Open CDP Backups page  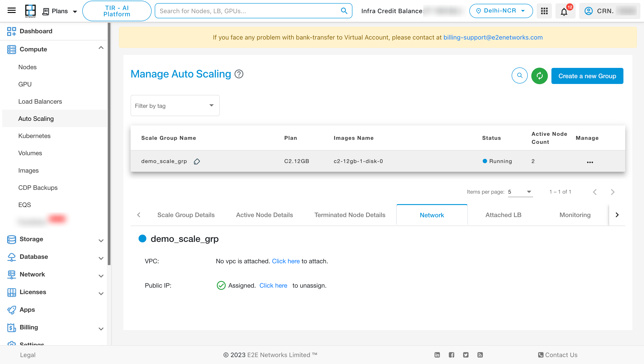coord(38,188)
